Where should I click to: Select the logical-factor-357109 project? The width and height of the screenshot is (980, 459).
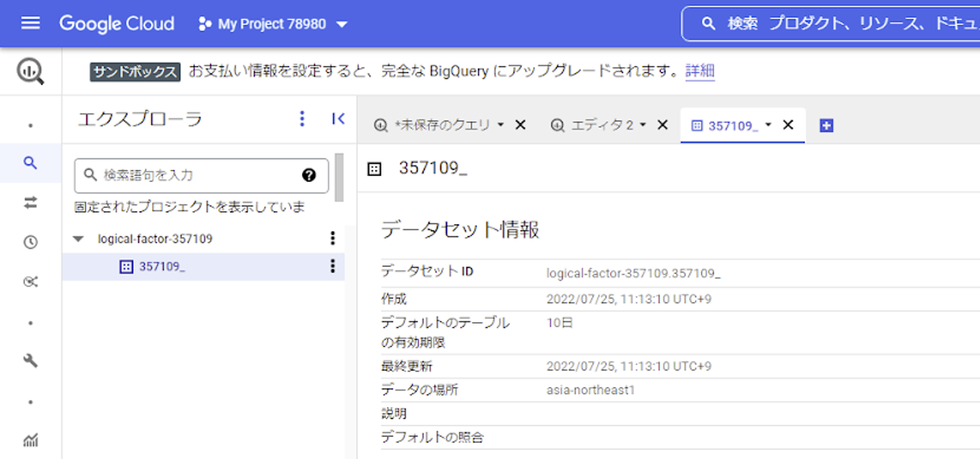(x=155, y=239)
